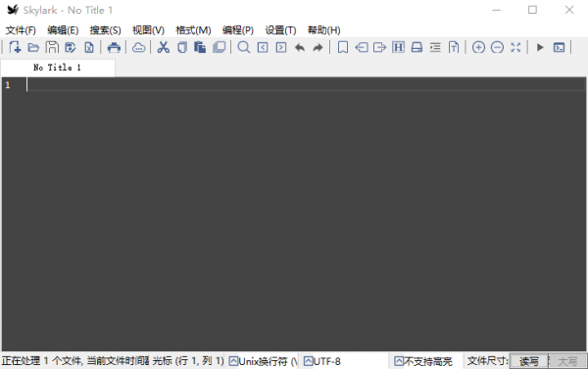Close the file with the X document icon
Image resolution: width=588 pixels, height=369 pixels.
click(89, 47)
